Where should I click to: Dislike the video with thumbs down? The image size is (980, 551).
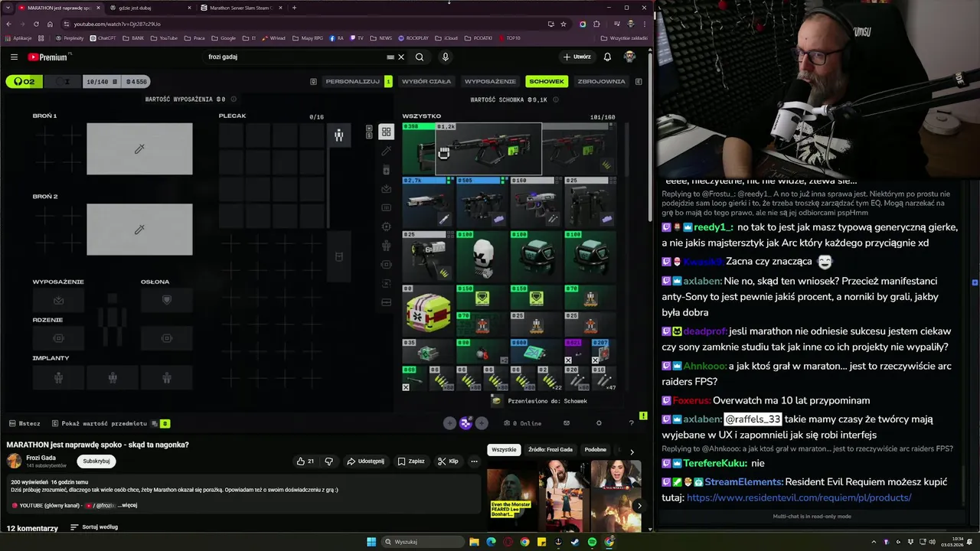tap(328, 461)
